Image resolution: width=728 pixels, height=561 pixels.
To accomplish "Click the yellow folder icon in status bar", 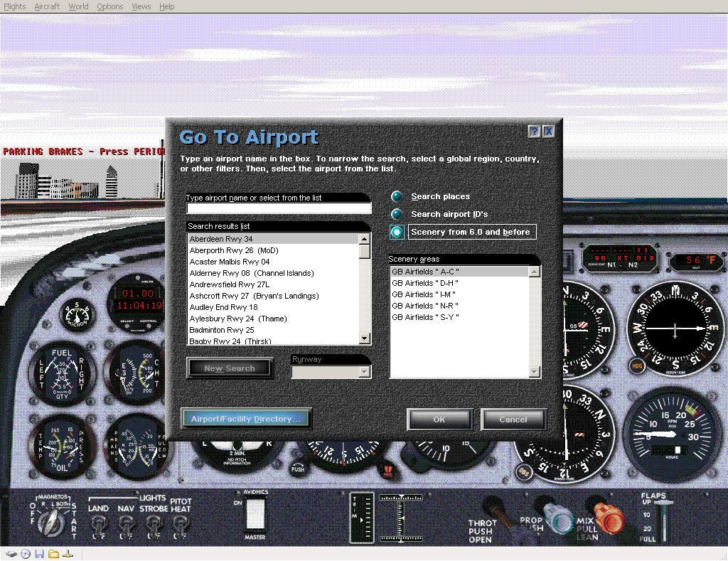I will [x=54, y=554].
